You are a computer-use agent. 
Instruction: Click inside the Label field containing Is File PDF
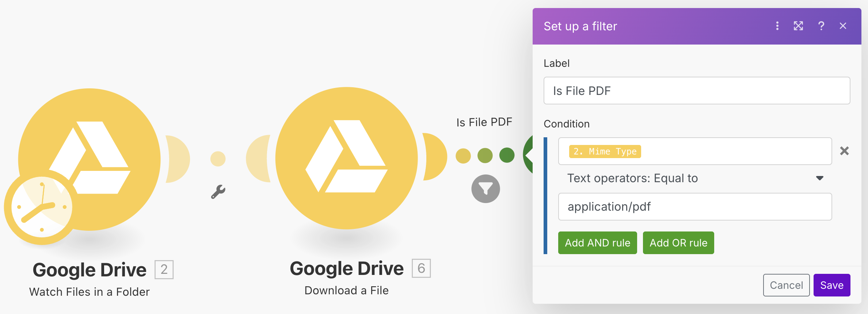697,91
